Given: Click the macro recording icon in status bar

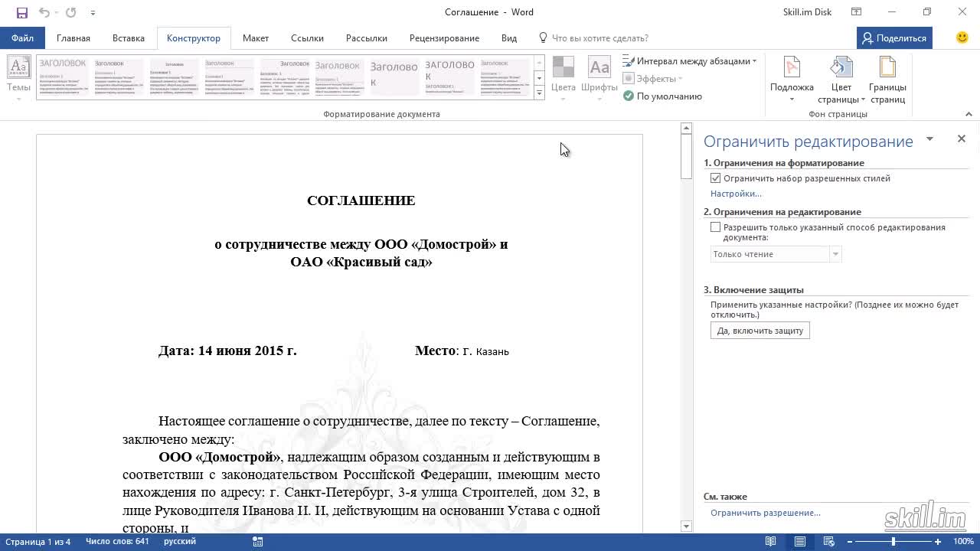Looking at the screenshot, I should (x=258, y=542).
